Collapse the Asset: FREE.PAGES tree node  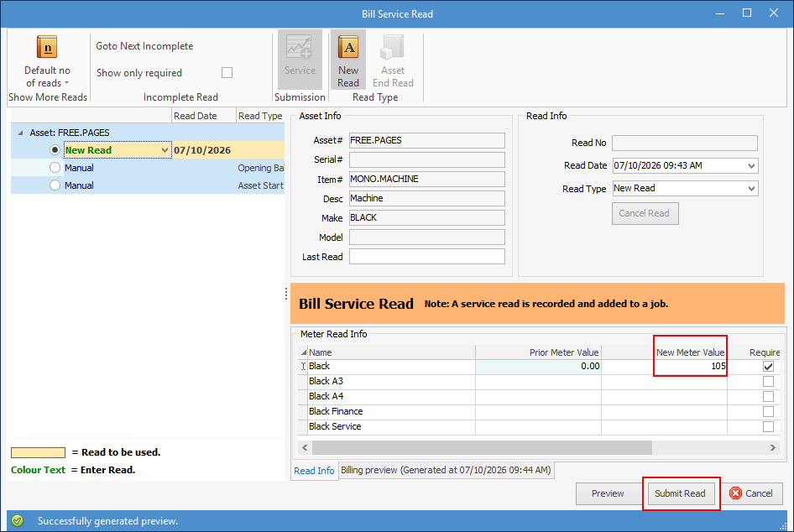20,133
